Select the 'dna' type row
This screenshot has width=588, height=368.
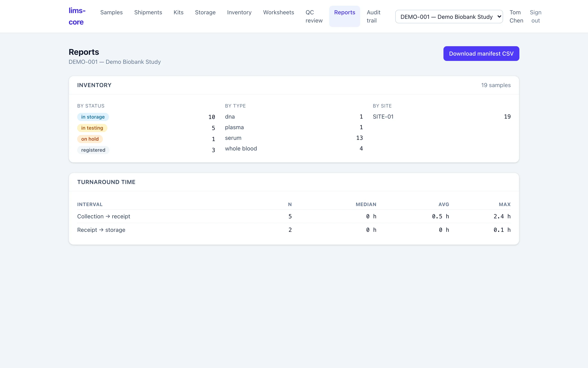(x=294, y=117)
